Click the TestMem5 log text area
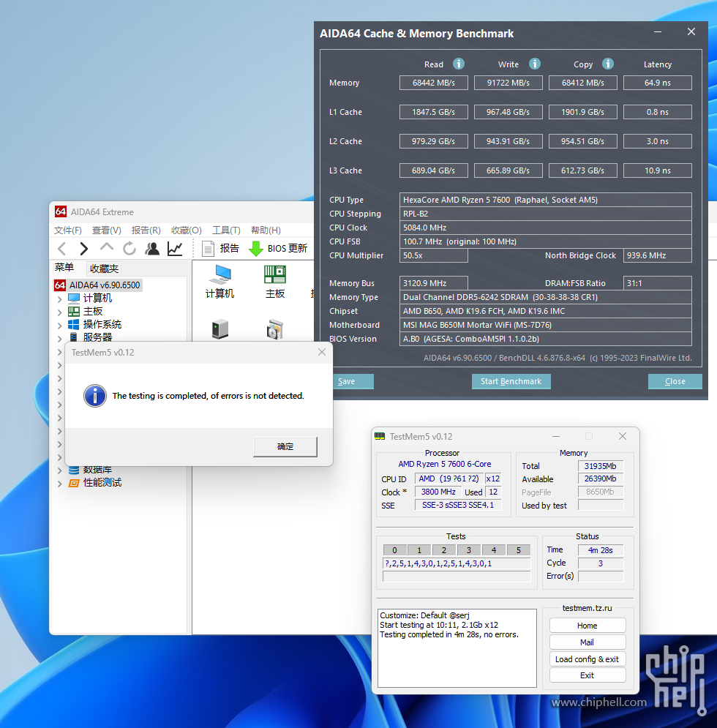Image resolution: width=717 pixels, height=728 pixels. 457,648
